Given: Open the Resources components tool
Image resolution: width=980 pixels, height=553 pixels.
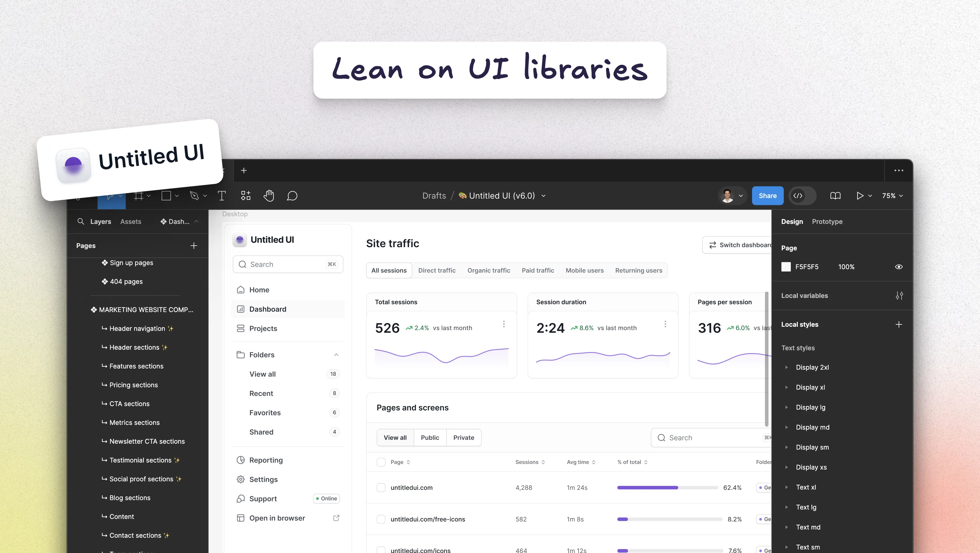Looking at the screenshot, I should [x=246, y=196].
